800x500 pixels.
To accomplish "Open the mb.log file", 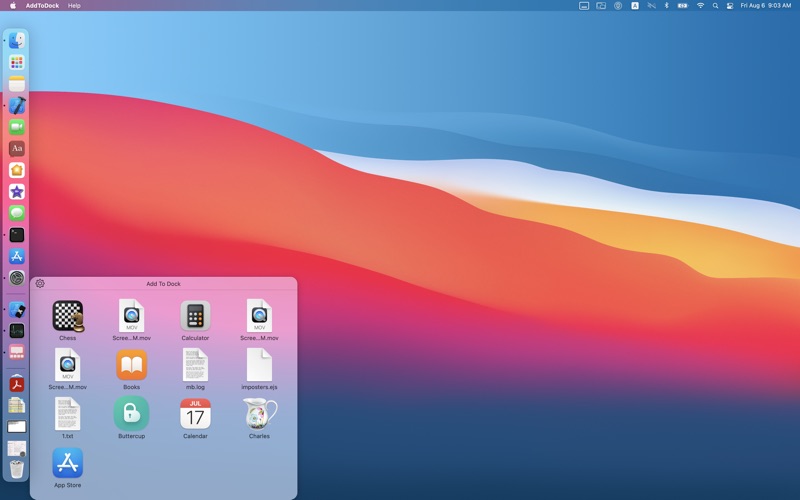I will coord(195,365).
